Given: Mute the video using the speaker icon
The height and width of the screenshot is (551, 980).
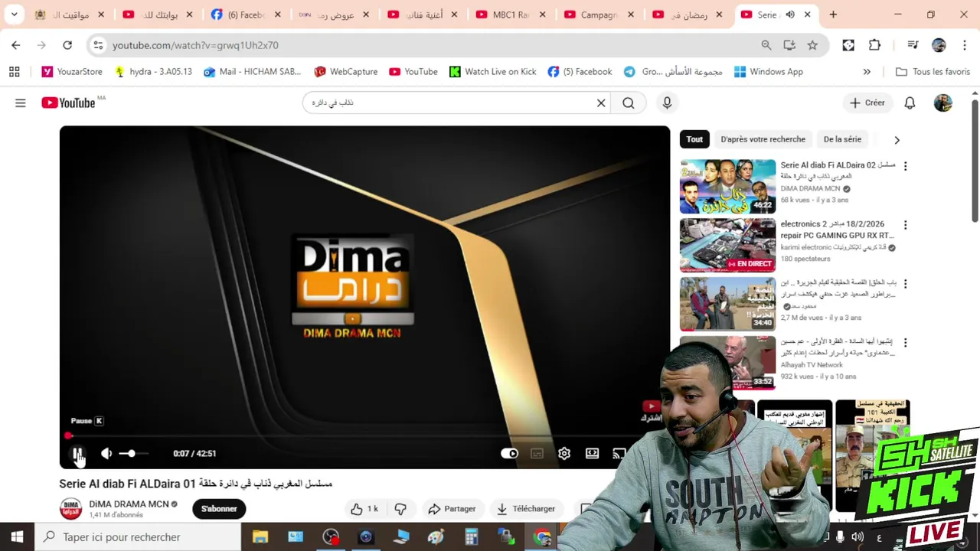Looking at the screenshot, I should [106, 454].
